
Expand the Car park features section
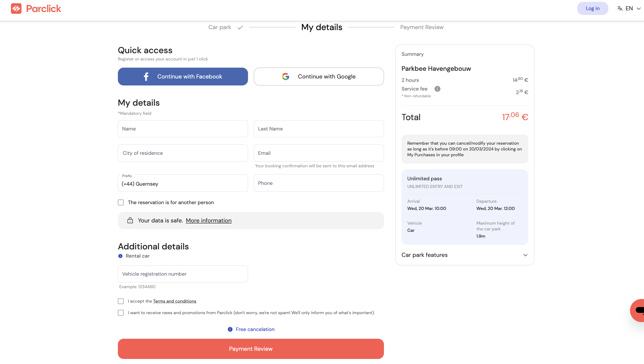525,255
